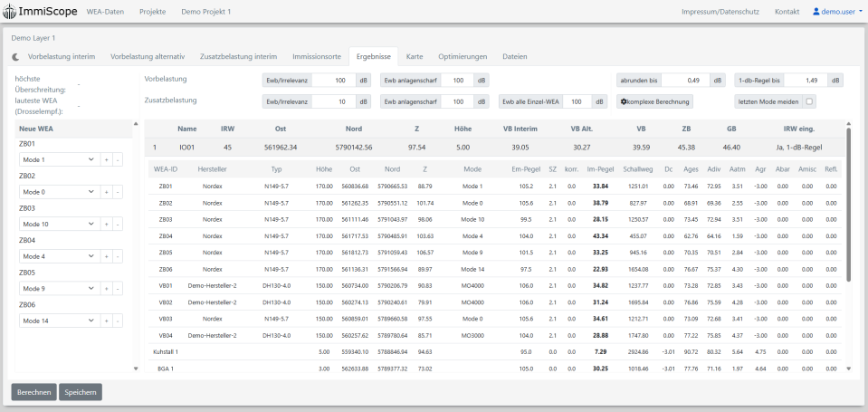Image resolution: width=868 pixels, height=412 pixels.
Task: Switch to Vorbelastung alternativ tab
Action: click(148, 56)
